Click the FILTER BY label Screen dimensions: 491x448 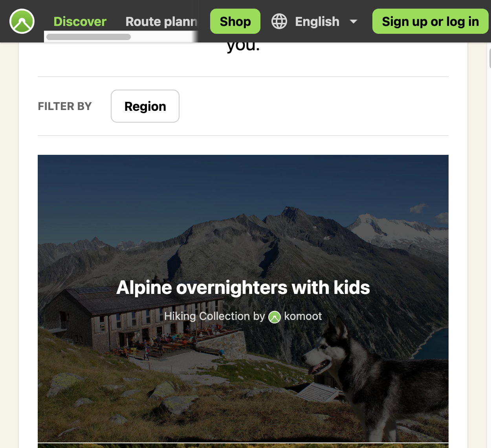[65, 106]
